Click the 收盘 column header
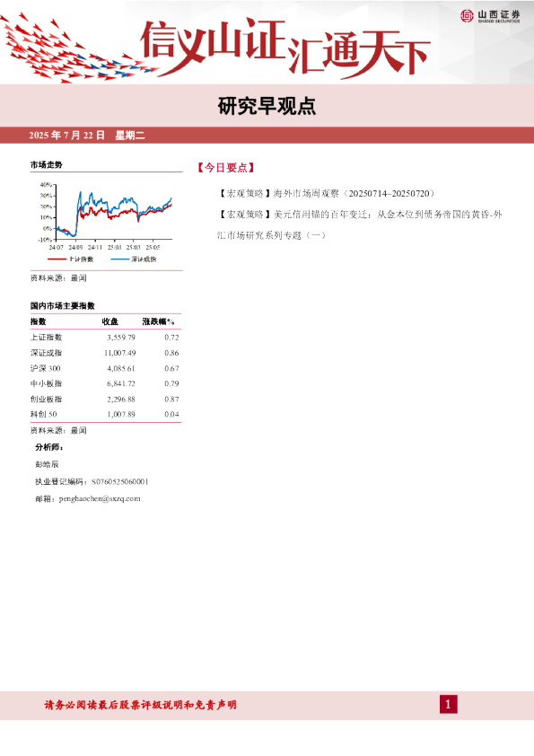The width and height of the screenshot is (534, 756). pyautogui.click(x=109, y=321)
